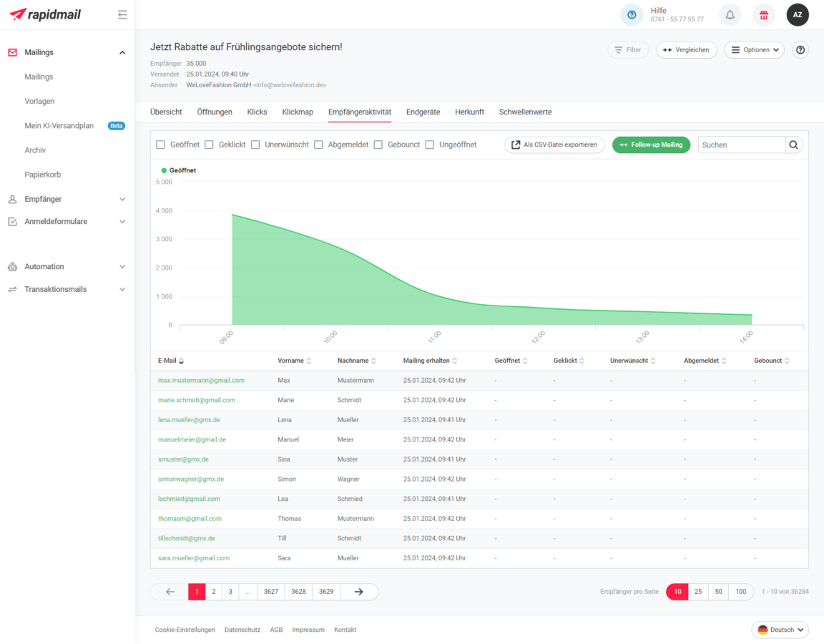
Task: Click the search magnifier icon
Action: click(794, 145)
